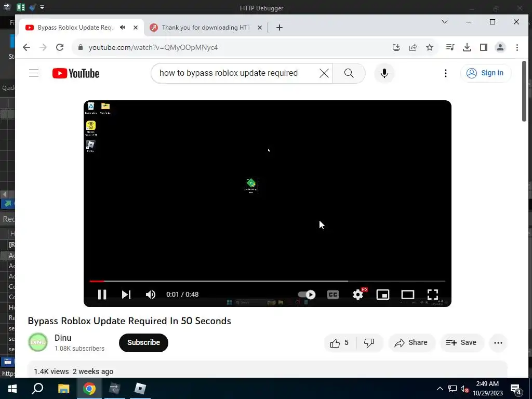
Task: Focus the YouTube search box
Action: click(234, 73)
